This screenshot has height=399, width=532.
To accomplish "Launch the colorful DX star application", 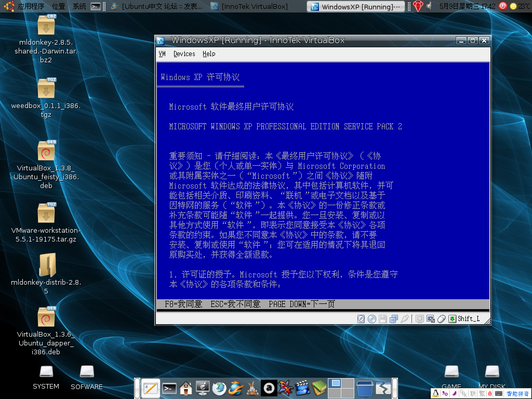I will (286, 389).
